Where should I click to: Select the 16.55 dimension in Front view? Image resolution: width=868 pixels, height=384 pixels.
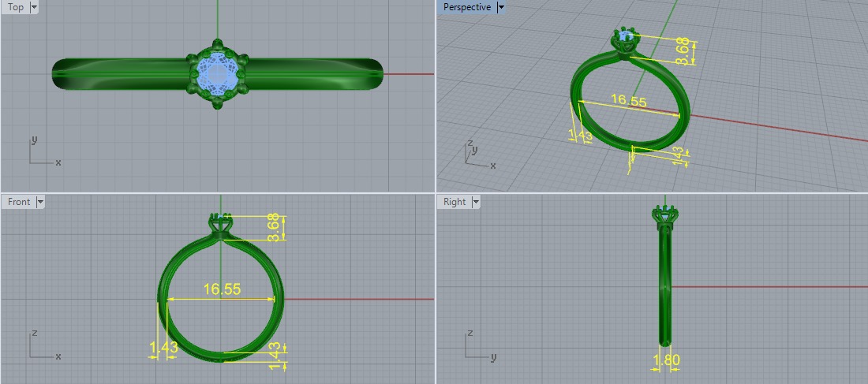tap(222, 289)
